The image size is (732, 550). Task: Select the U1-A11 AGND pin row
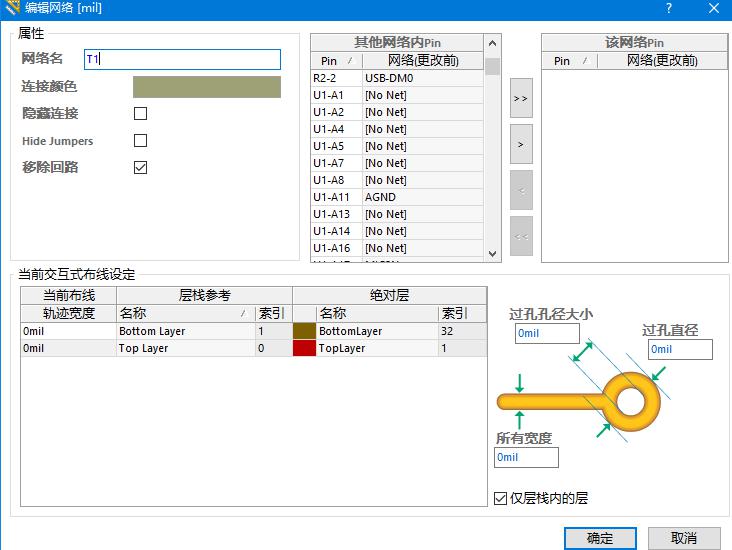396,197
